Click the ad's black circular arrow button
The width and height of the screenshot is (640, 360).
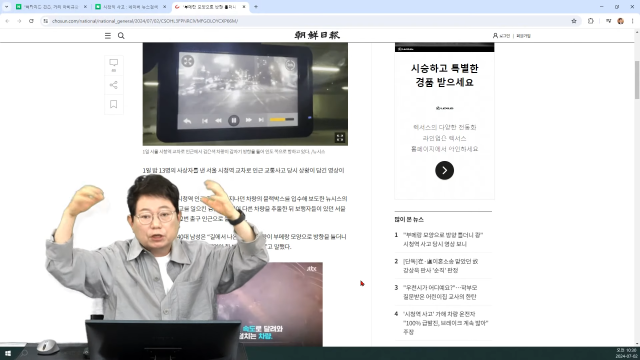(444, 170)
